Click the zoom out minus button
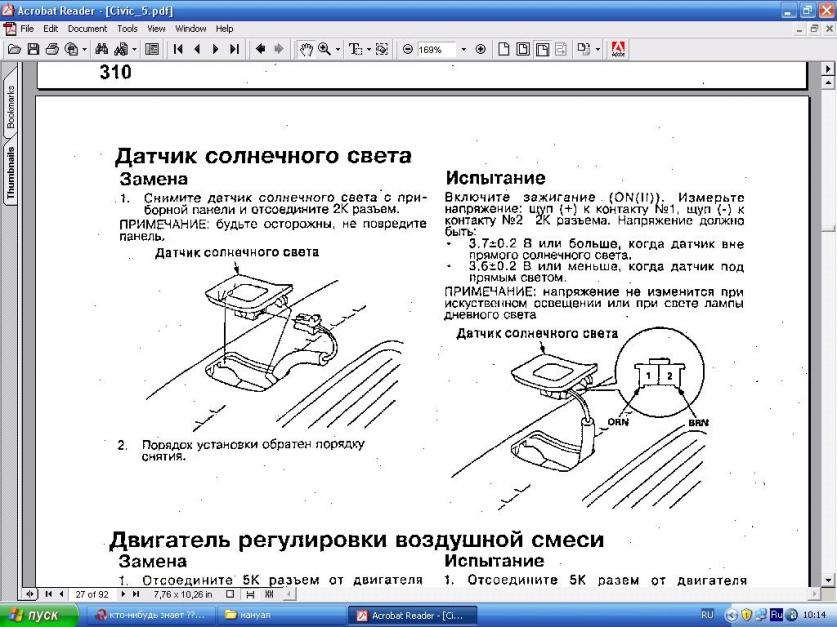This screenshot has height=627, width=837. pos(408,50)
